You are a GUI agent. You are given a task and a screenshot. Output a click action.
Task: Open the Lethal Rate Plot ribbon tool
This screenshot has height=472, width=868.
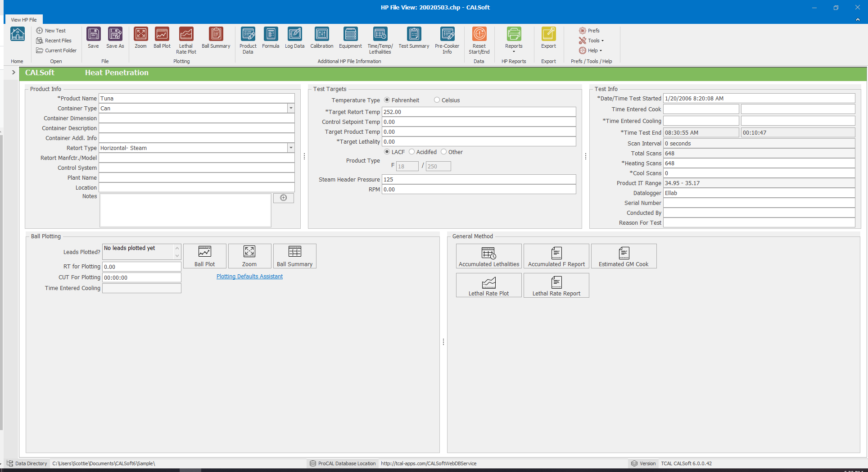tap(186, 41)
